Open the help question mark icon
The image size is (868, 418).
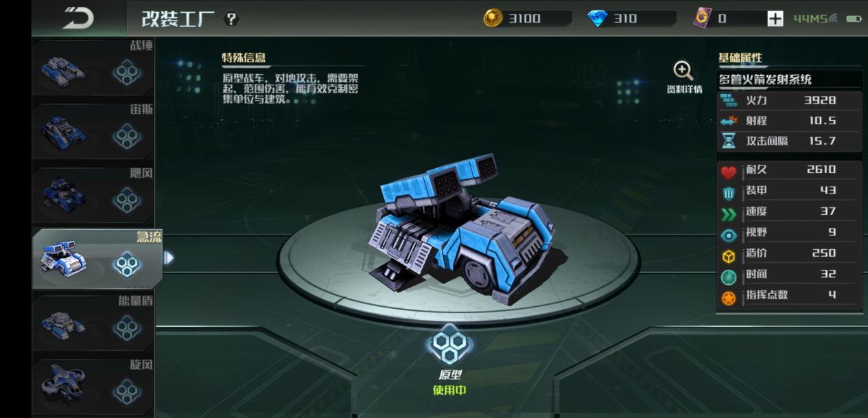coord(232,19)
